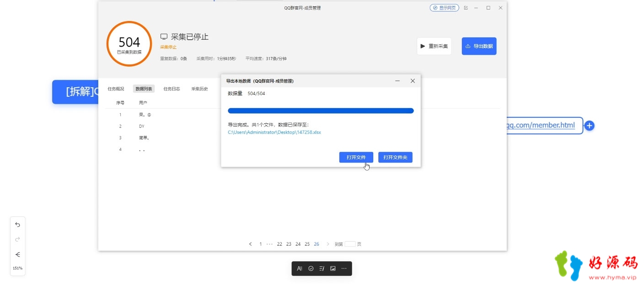Click 数据量 504/504 text in dialog
The height and width of the screenshot is (284, 644).
pyautogui.click(x=246, y=93)
